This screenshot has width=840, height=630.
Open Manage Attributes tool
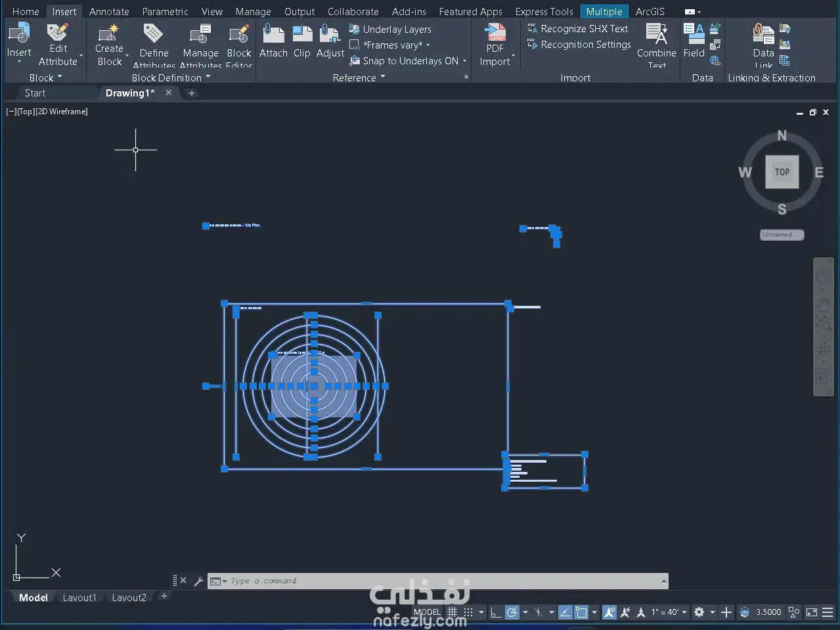point(200,45)
